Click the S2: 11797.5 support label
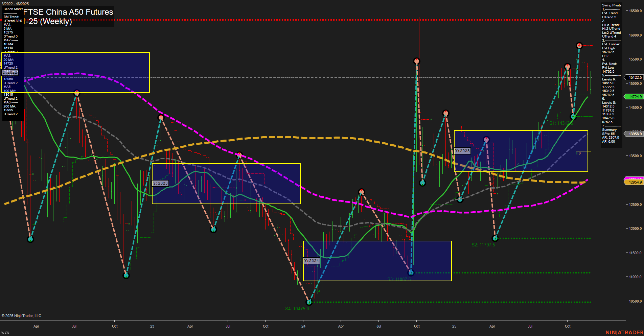Screen dimensions: 644x336 (483, 245)
